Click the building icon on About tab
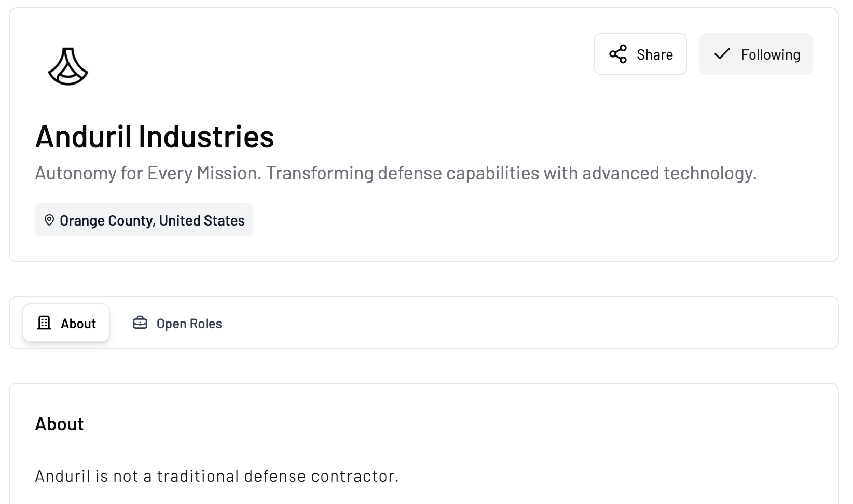The width and height of the screenshot is (853, 504). pyautogui.click(x=44, y=323)
